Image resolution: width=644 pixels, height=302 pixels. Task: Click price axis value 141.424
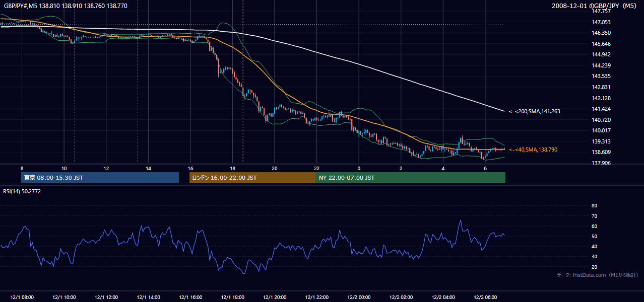click(601, 109)
